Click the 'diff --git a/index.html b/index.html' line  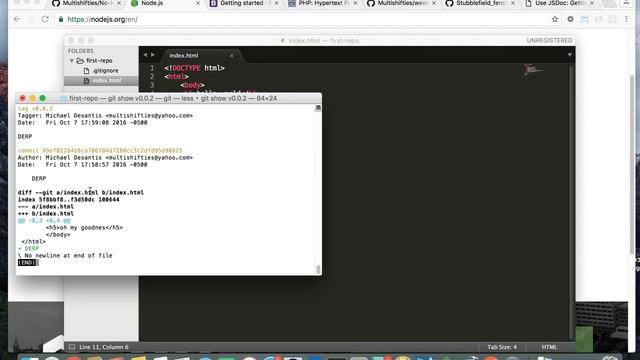pyautogui.click(x=80, y=193)
